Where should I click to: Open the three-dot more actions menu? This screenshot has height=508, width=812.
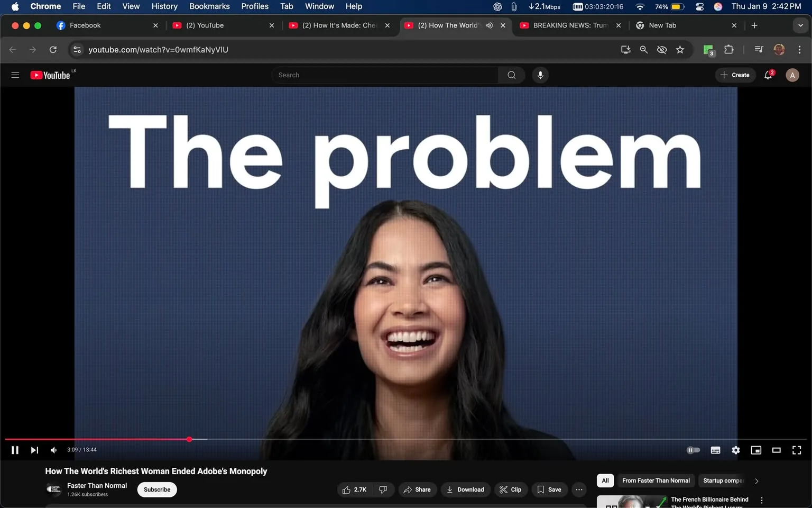(578, 489)
